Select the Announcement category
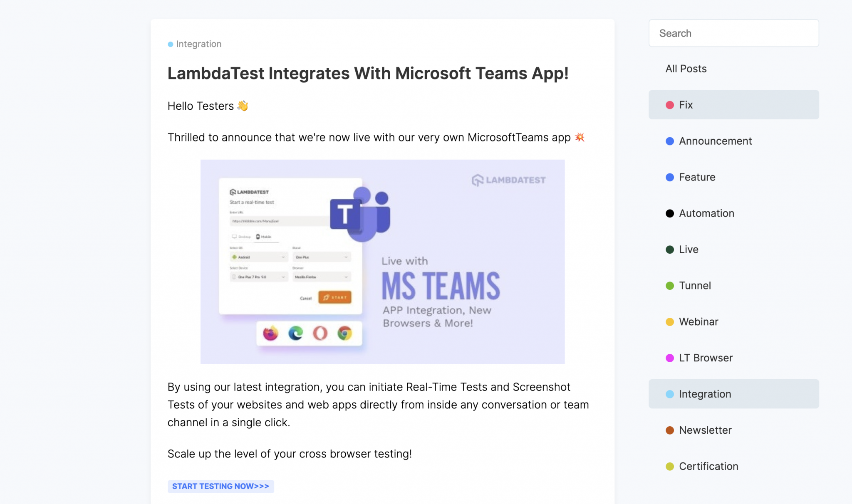The width and height of the screenshot is (852, 504). point(715,141)
